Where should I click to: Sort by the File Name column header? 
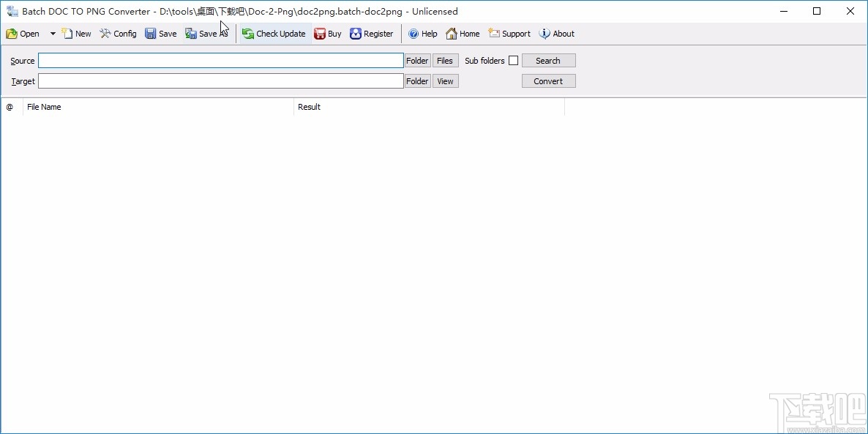click(158, 107)
